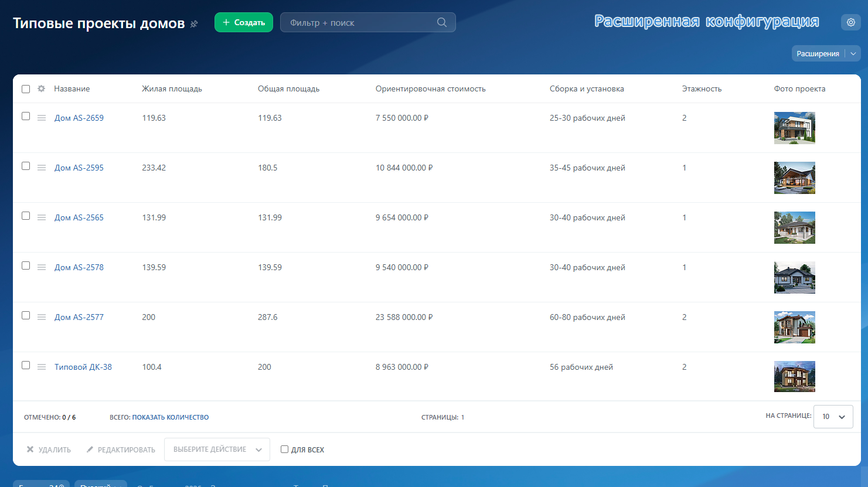Open the Дом AS-2578 link
Viewport: 868px width, 487px height.
79,267
